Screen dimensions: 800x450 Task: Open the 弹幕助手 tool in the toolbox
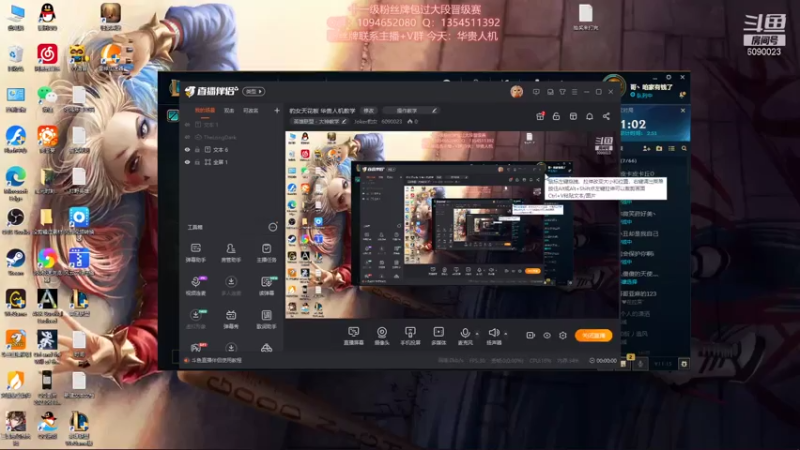[195, 252]
